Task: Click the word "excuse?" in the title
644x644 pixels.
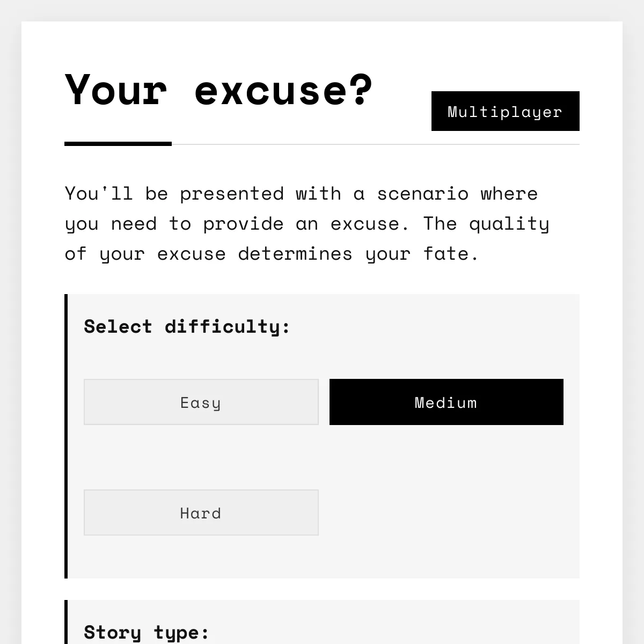Action: tap(284, 90)
